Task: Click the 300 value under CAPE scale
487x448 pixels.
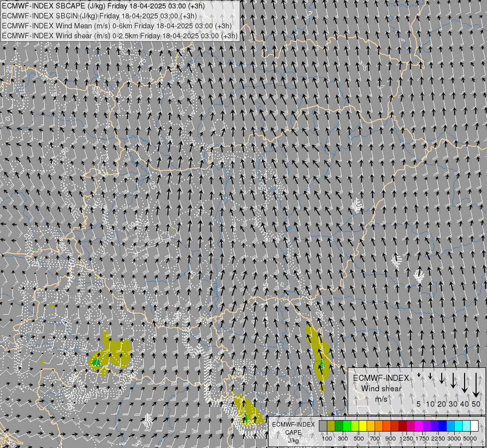Action: [x=343, y=439]
